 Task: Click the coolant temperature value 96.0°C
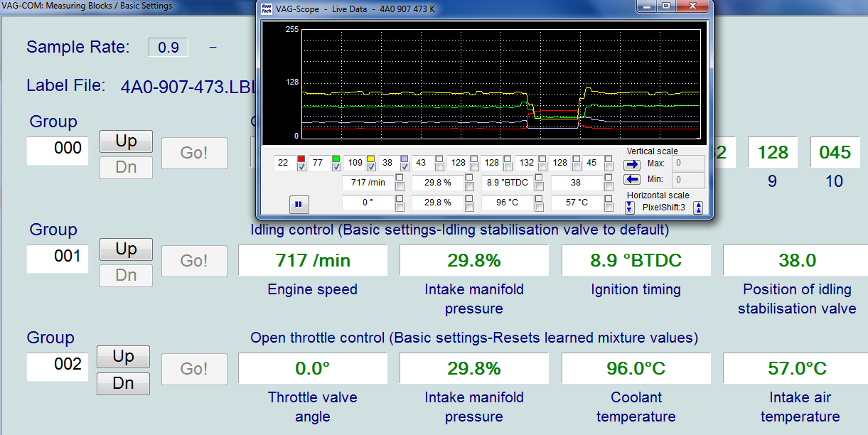(636, 369)
